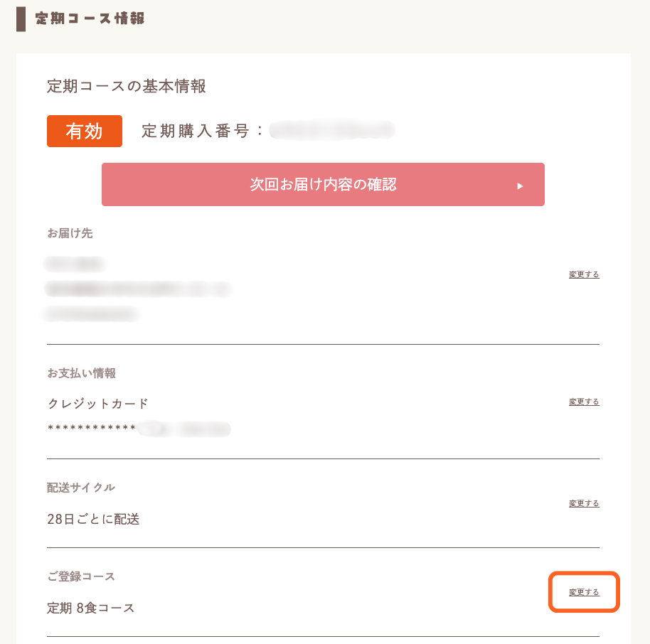Viewport: 650px width, 644px height.
Task: Click 変更する next to 配送サイクル
Action: pos(582,503)
